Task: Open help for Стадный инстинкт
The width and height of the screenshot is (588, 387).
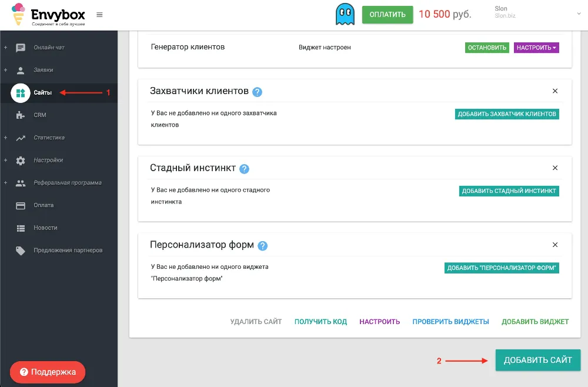Action: (x=244, y=169)
